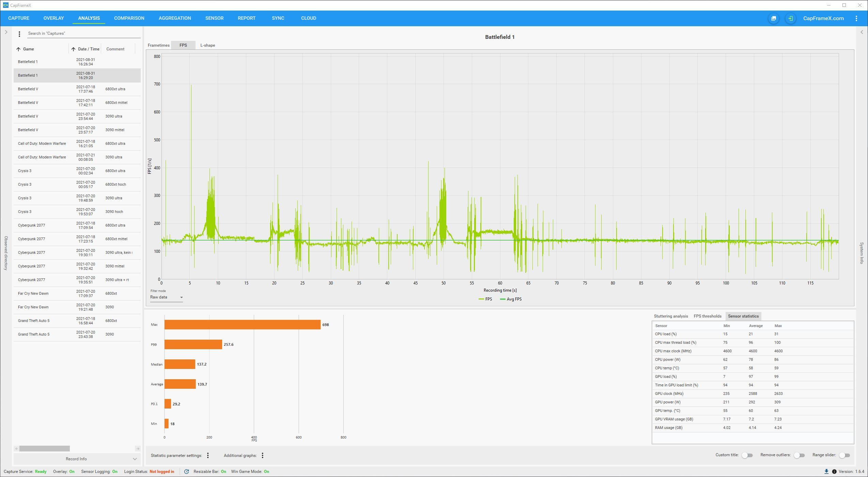The image size is (868, 477).
Task: Click the login icon in top bar
Action: click(x=791, y=18)
